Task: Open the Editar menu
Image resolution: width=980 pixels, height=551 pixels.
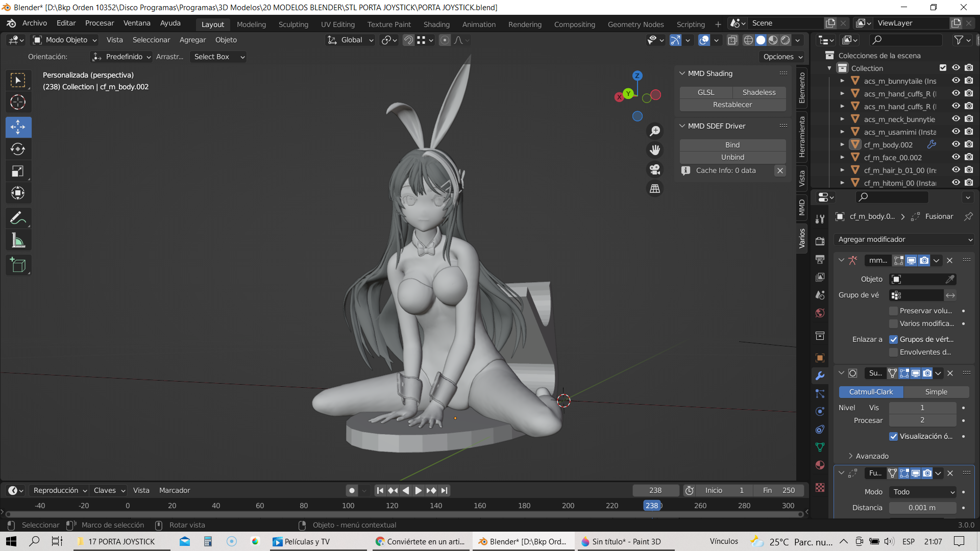Action: pyautogui.click(x=66, y=23)
